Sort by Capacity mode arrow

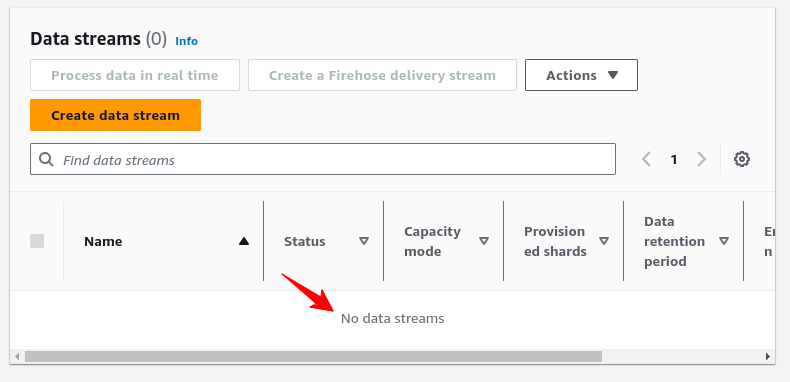(x=484, y=241)
